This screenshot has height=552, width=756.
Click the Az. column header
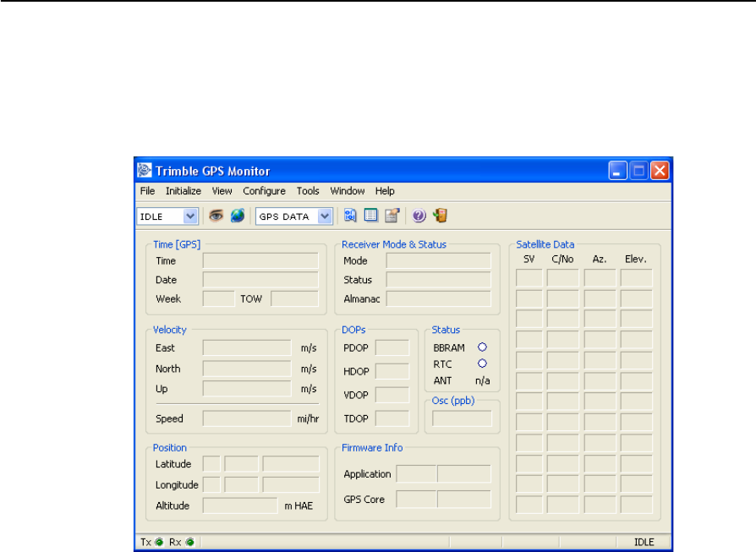600,260
